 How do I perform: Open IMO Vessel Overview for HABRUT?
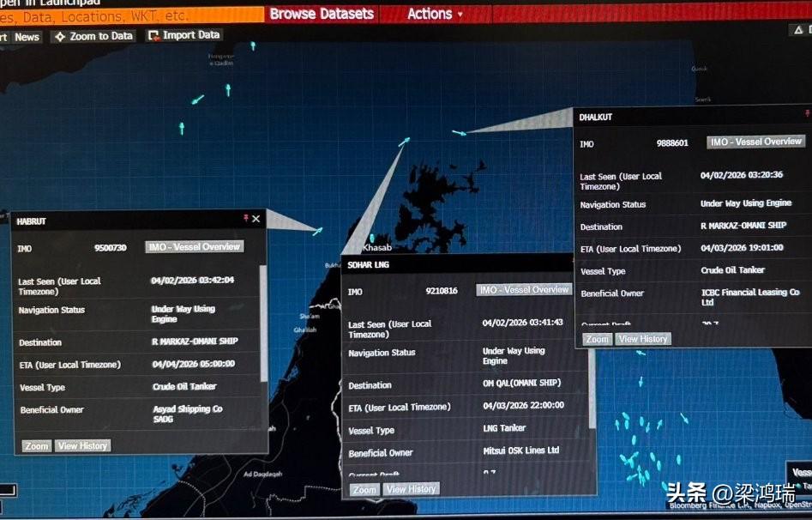[x=194, y=247]
